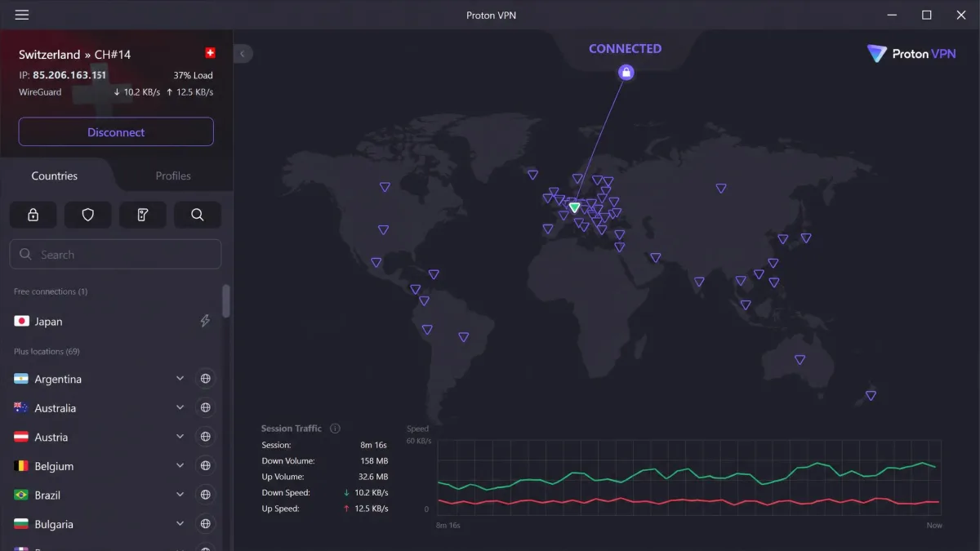Click the globe icon for Australia

[206, 407]
